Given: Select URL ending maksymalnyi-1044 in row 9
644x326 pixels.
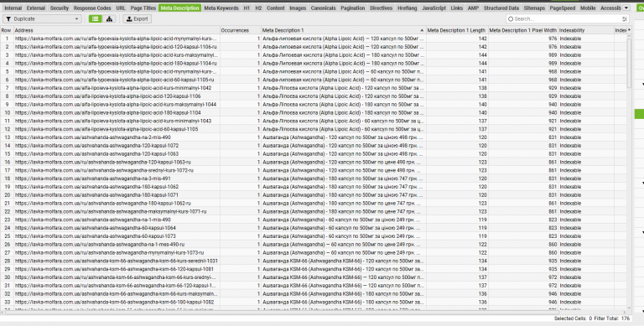Looking at the screenshot, I should [x=116, y=104].
